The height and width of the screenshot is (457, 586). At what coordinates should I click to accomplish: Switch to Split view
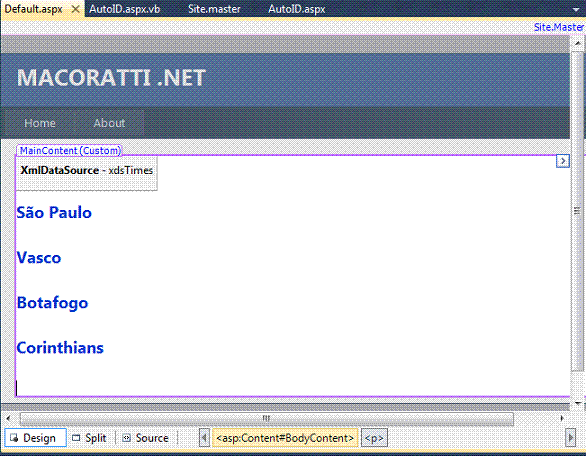[x=89, y=438]
